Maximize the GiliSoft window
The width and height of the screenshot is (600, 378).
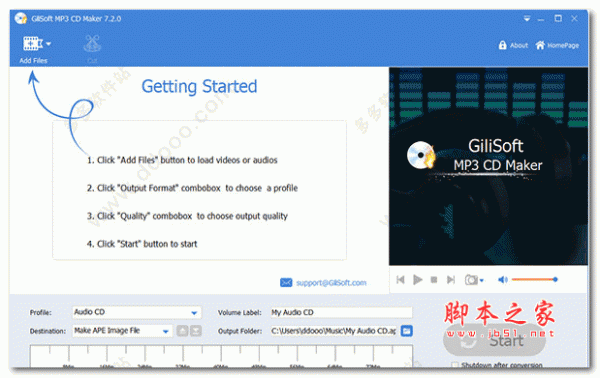click(558, 18)
